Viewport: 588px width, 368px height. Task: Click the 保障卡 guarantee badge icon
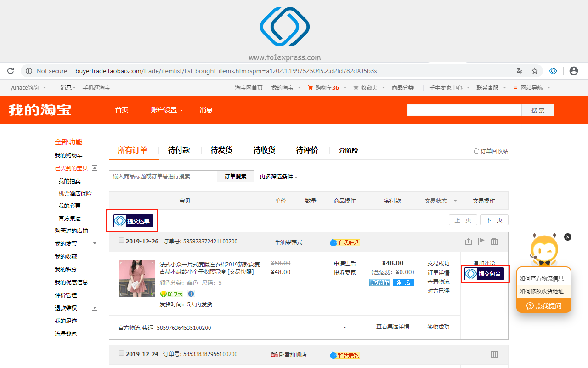(171, 293)
